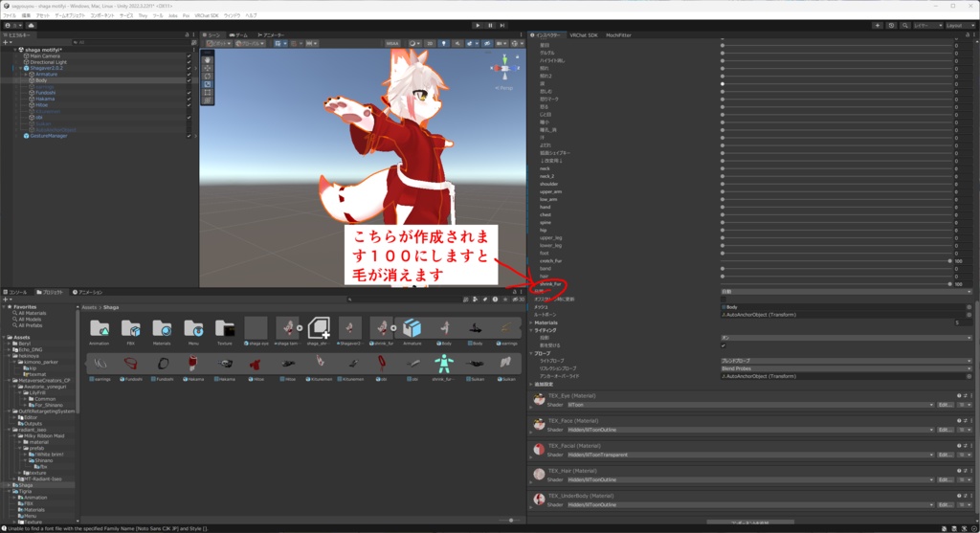Click the All Materials favorite
980x533 pixels.
[33, 313]
